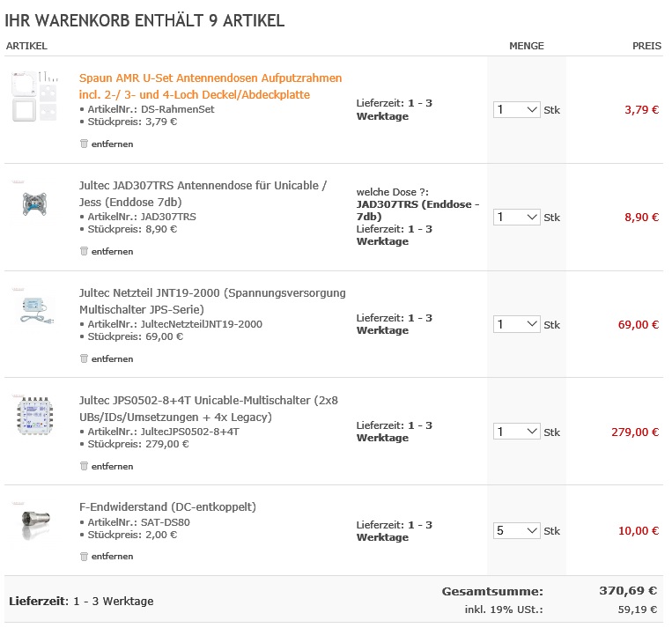
Task: Change quantity of Jultec Netzteil JNT19-2000
Action: (516, 325)
